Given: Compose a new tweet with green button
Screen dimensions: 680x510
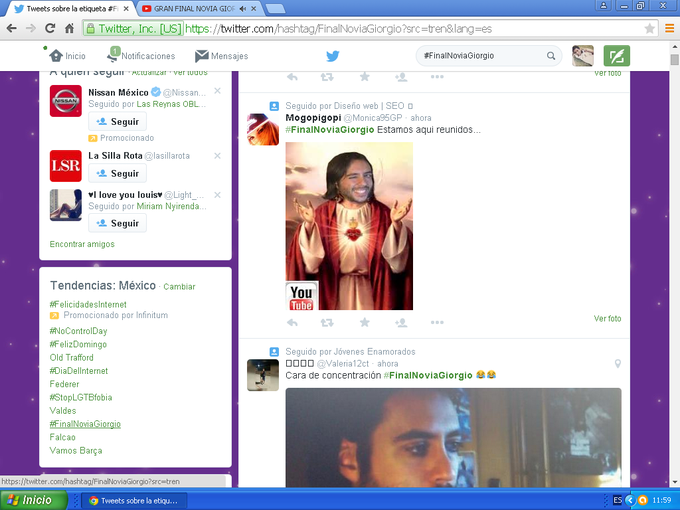Looking at the screenshot, I should tap(617, 56).
